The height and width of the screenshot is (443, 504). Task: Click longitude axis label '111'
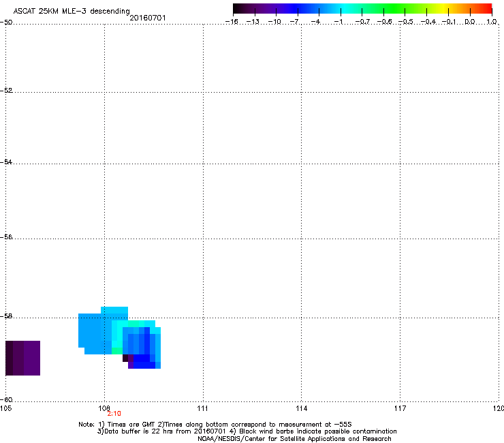(202, 408)
